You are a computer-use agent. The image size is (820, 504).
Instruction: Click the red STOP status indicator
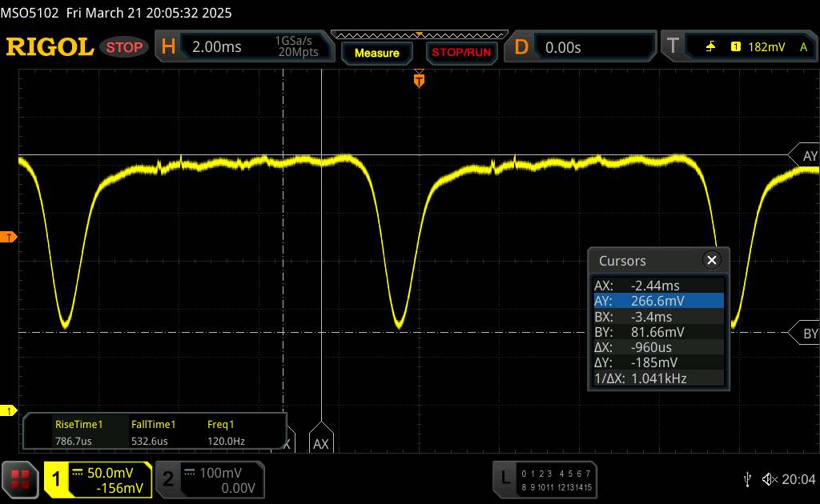[x=125, y=47]
